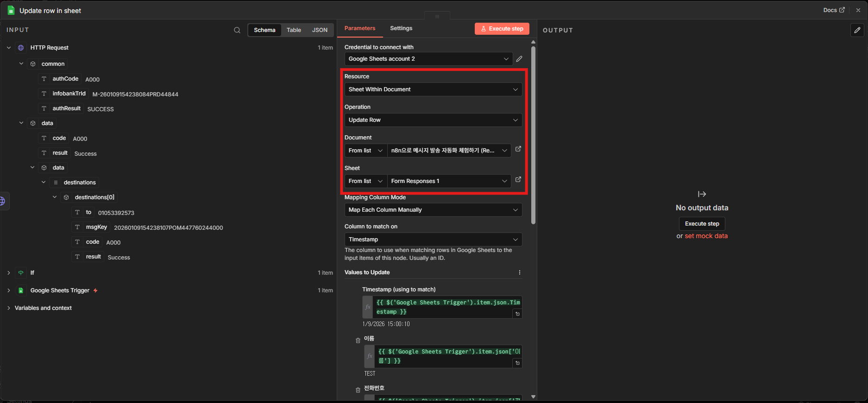The image size is (868, 403).
Task: Delete the 전화번호 field with trash icon
Action: 358,390
